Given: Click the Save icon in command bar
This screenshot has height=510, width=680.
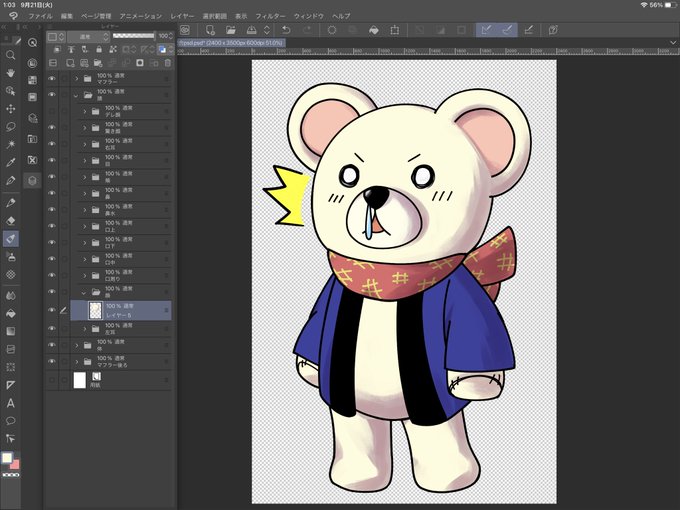Looking at the screenshot, I should (x=252, y=30).
